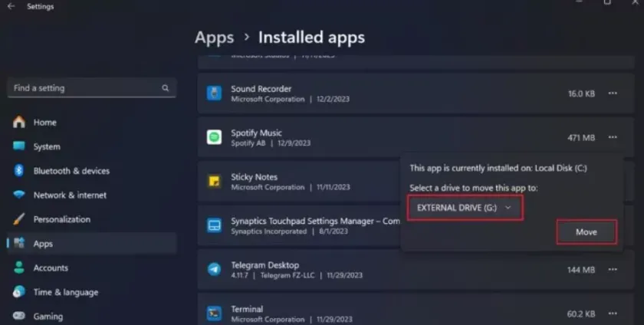Click the 144 MB size value
Viewport: 644px width, 325px height.
pos(581,270)
